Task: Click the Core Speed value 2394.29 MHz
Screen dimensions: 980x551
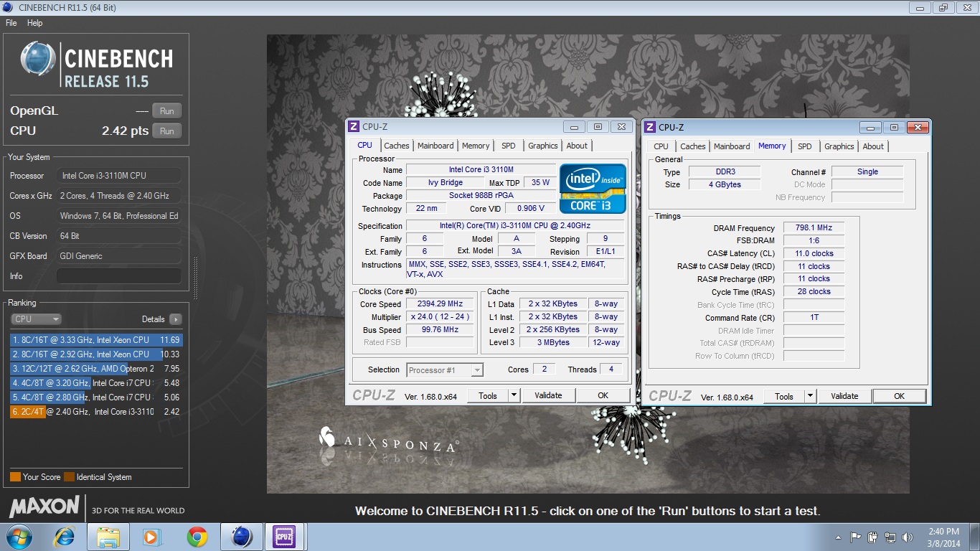Action: coord(440,304)
